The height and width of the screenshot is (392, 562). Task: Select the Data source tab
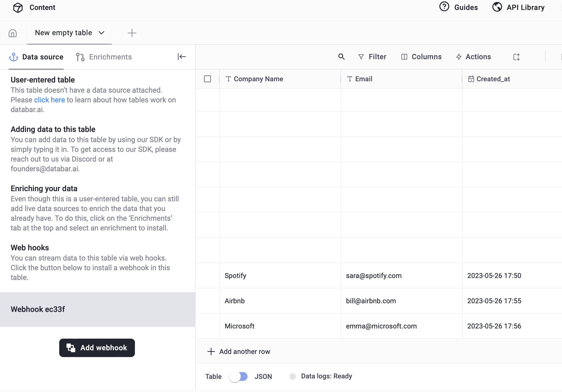(x=43, y=57)
